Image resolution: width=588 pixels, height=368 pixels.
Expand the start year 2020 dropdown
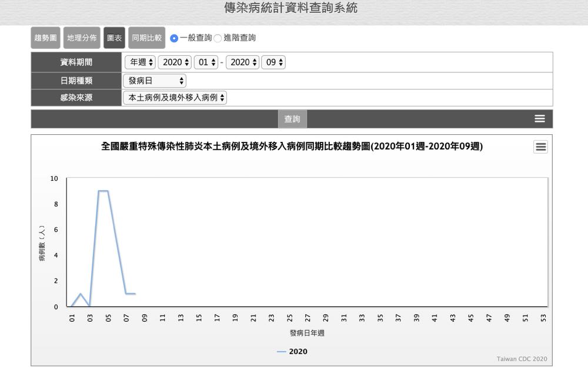pos(175,62)
